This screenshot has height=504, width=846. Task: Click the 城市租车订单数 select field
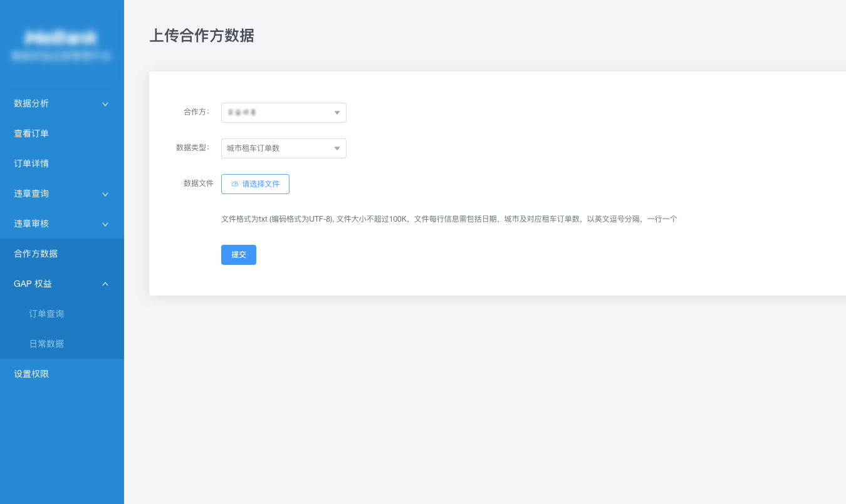coord(276,148)
